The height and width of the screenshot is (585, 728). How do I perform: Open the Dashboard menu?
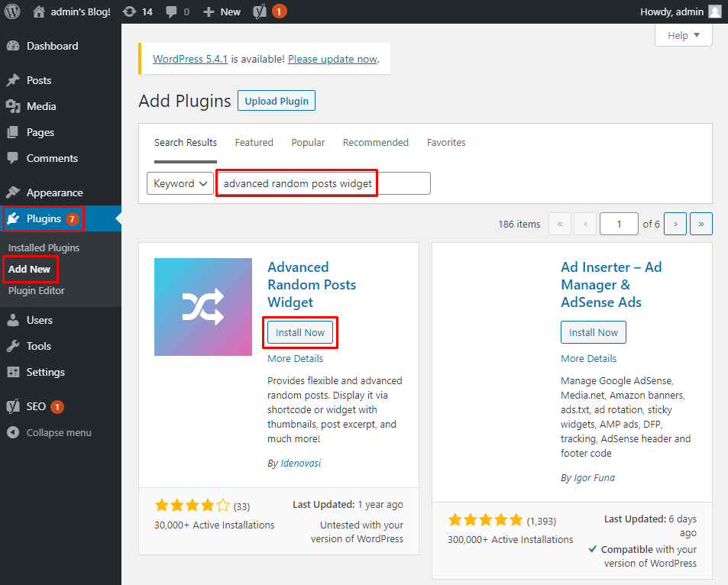tap(53, 46)
